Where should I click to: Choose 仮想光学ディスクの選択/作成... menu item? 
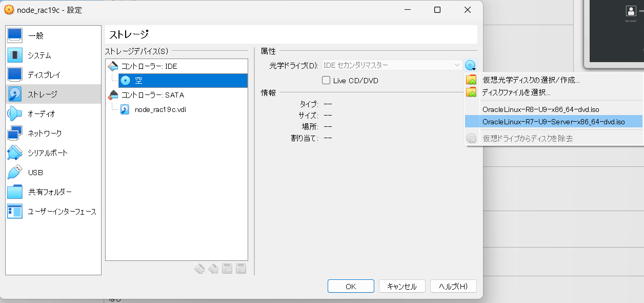(553, 80)
